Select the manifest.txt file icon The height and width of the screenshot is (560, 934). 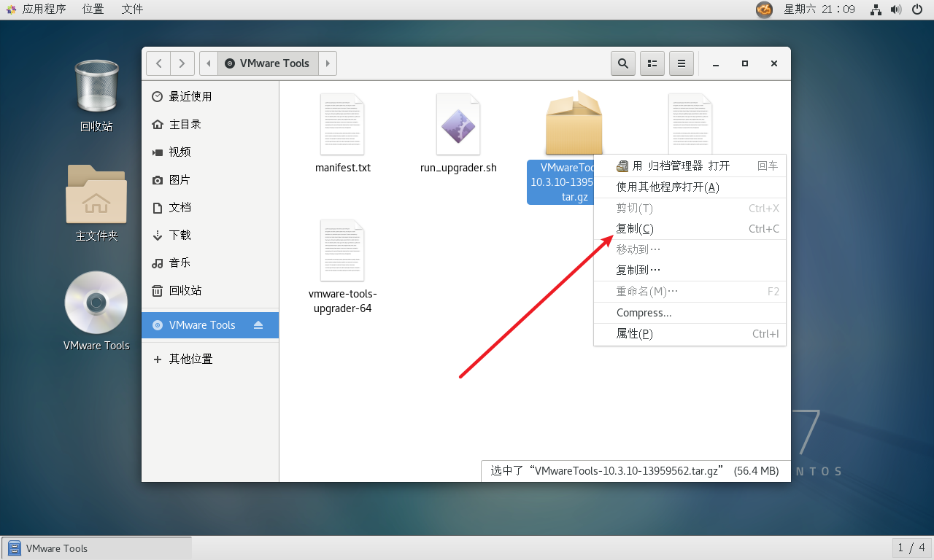[342, 124]
